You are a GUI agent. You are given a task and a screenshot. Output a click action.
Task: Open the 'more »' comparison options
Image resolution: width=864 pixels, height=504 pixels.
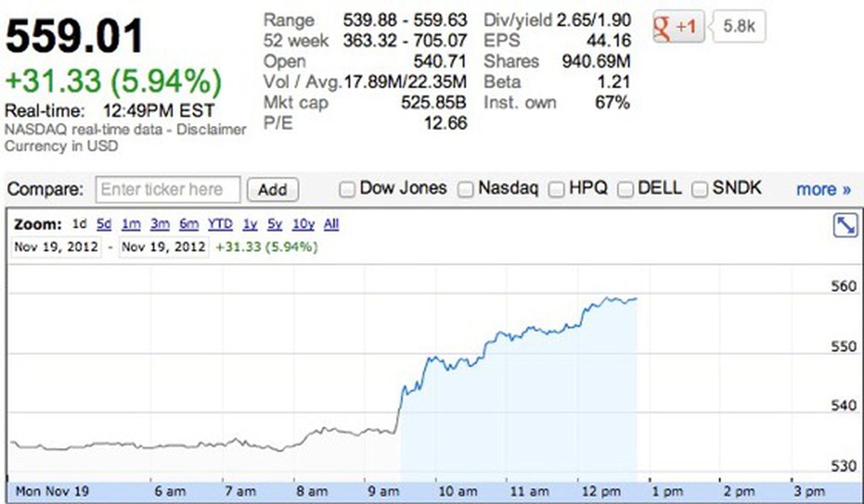(x=822, y=189)
